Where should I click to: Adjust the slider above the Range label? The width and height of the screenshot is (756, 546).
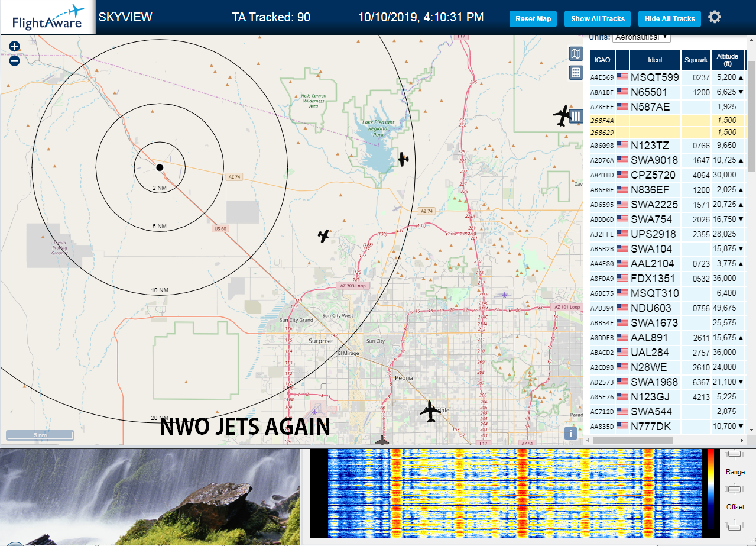[735, 454]
